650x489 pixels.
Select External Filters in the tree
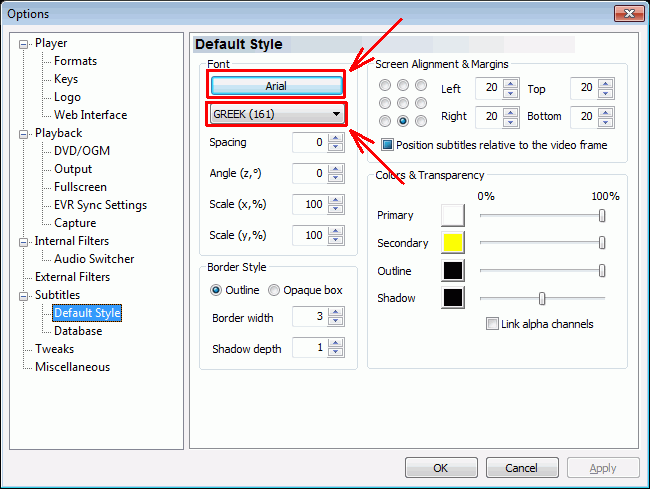coord(73,277)
